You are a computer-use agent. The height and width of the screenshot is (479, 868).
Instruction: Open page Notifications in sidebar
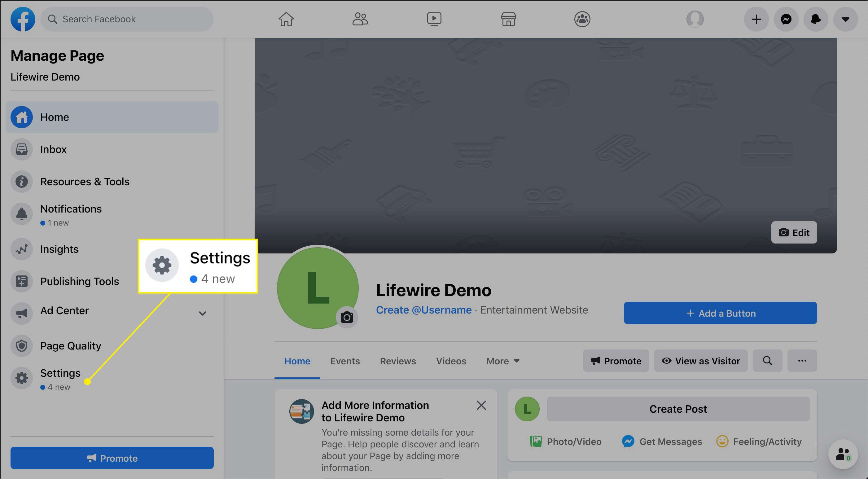[112, 214]
